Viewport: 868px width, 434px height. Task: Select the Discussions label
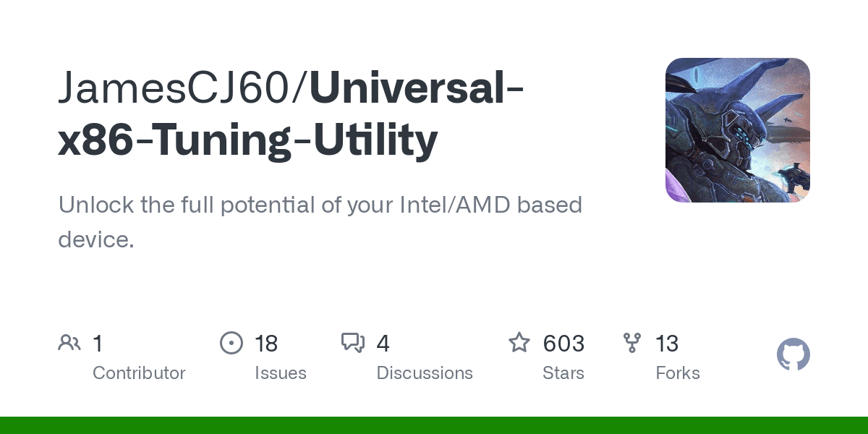point(425,373)
